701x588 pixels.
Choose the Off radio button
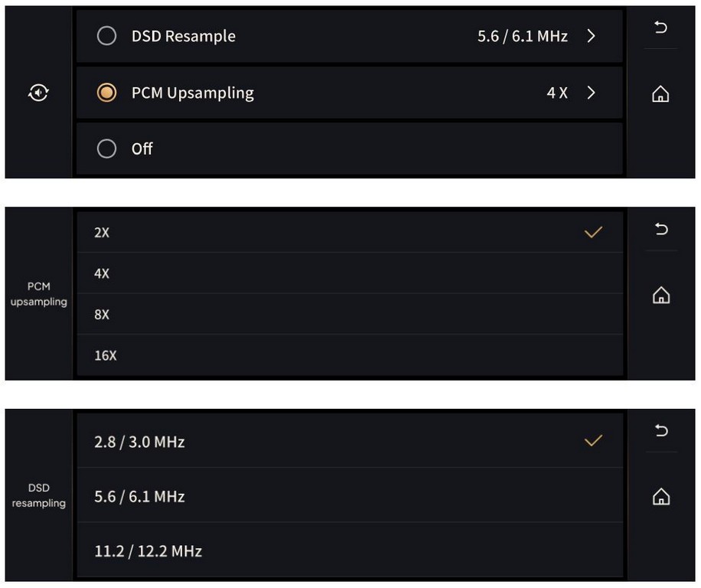(107, 149)
